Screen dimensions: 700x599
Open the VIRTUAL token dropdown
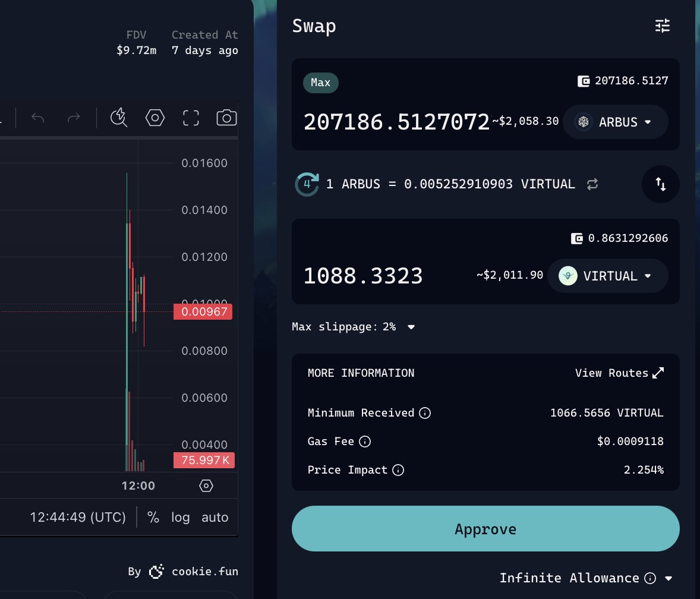pos(607,276)
